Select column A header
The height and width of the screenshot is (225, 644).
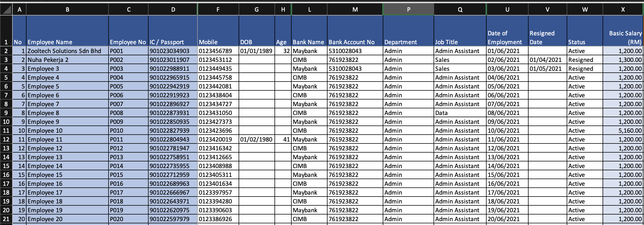tap(19, 9)
